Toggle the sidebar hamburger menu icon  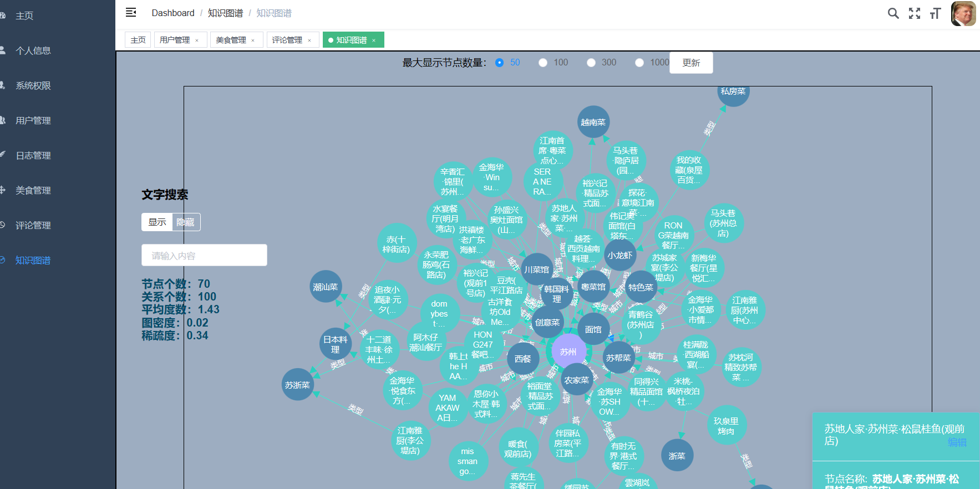(x=131, y=12)
